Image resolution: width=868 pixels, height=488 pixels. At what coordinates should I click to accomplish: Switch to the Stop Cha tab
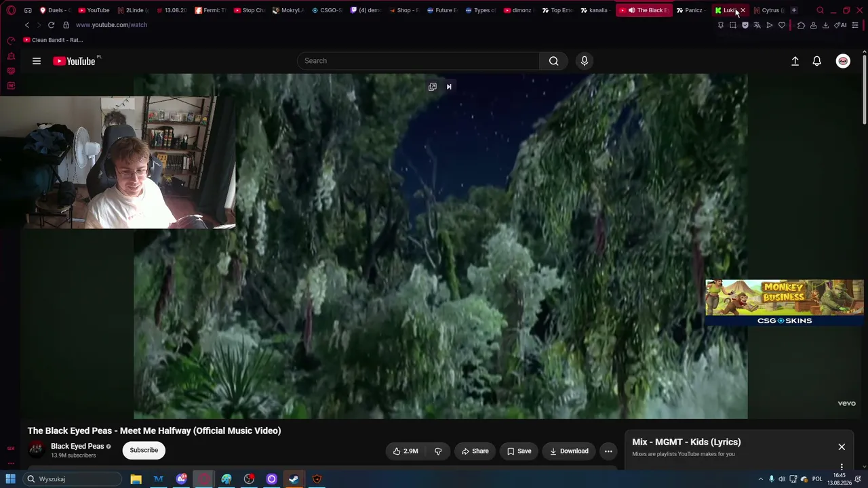(x=250, y=10)
